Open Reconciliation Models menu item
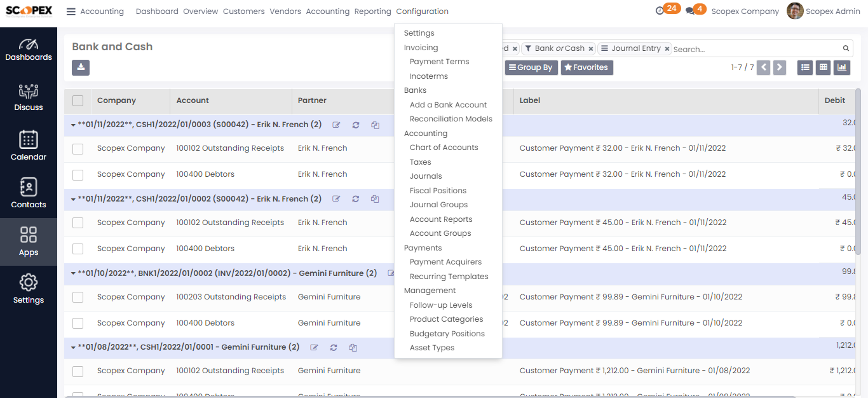Image resolution: width=868 pixels, height=398 pixels. pyautogui.click(x=451, y=119)
